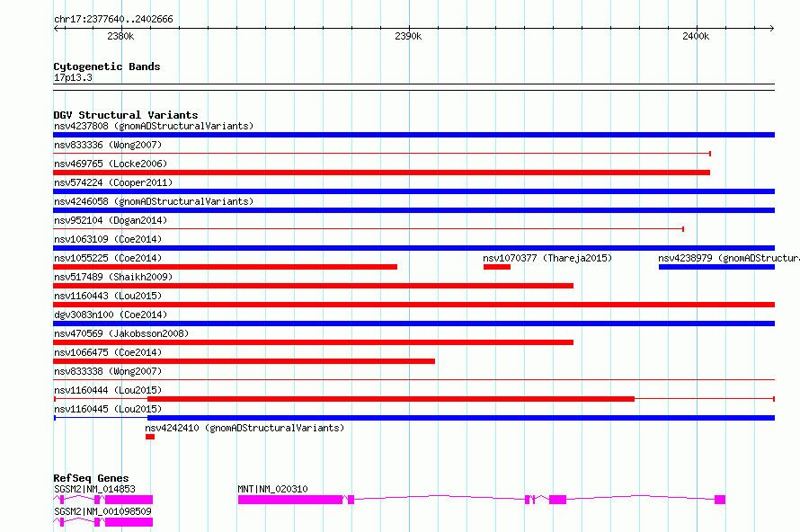Click the nsv470569 red variant bar

point(314,342)
